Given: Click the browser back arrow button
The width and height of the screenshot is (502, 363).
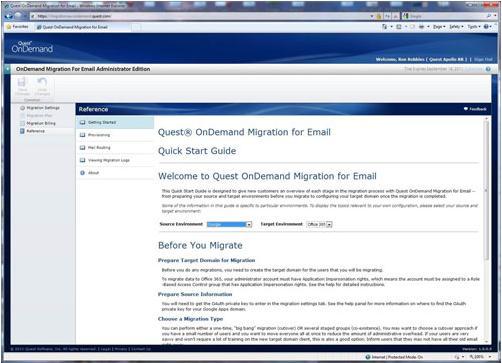Looking at the screenshot, I should point(9,16).
